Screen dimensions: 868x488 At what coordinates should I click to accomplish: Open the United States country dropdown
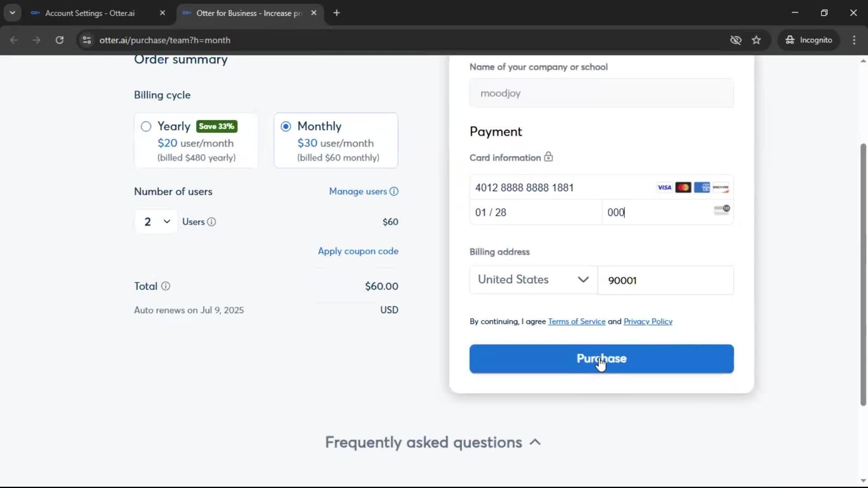(x=533, y=280)
